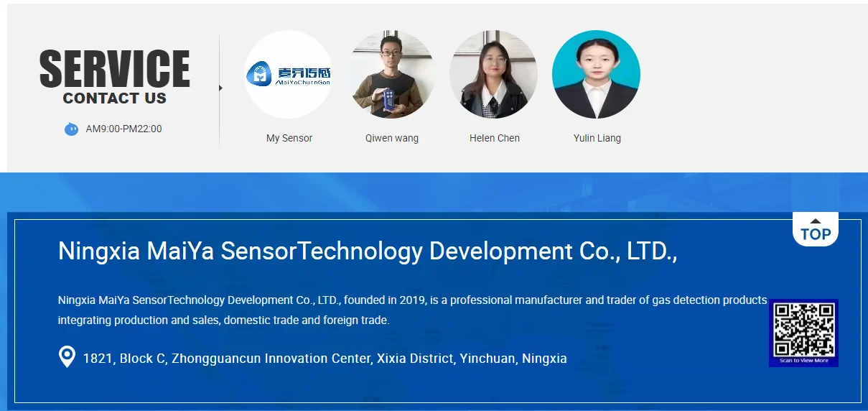868x411 pixels.
Task: Click the SERVICE heading
Action: tap(115, 69)
